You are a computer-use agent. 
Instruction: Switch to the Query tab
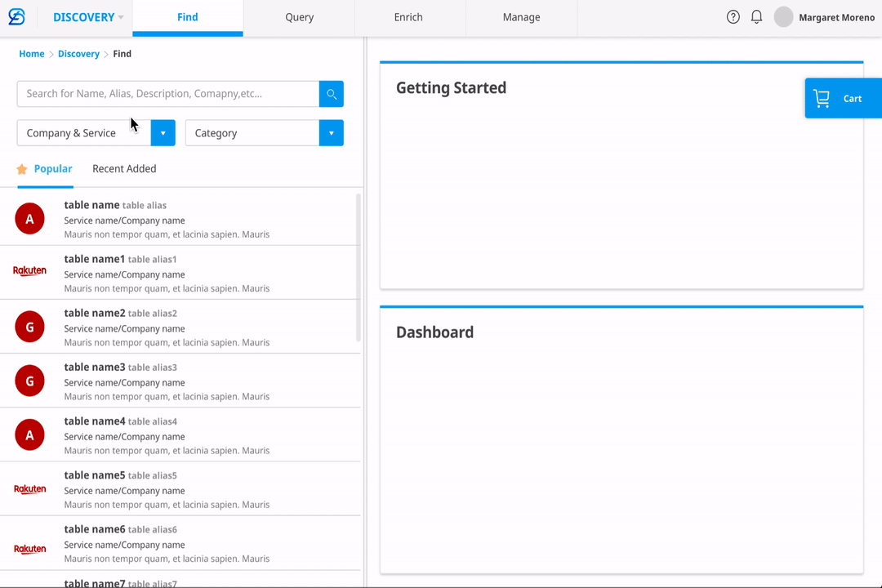(299, 17)
